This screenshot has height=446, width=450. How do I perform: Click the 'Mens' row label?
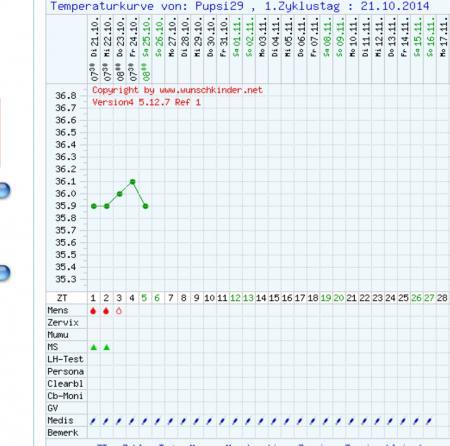tap(58, 310)
